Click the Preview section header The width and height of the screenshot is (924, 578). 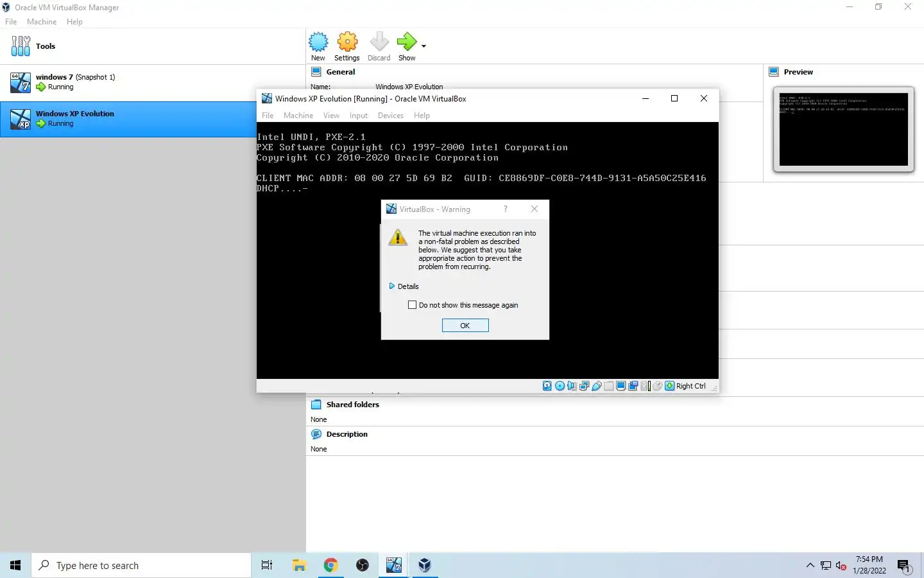[798, 72]
